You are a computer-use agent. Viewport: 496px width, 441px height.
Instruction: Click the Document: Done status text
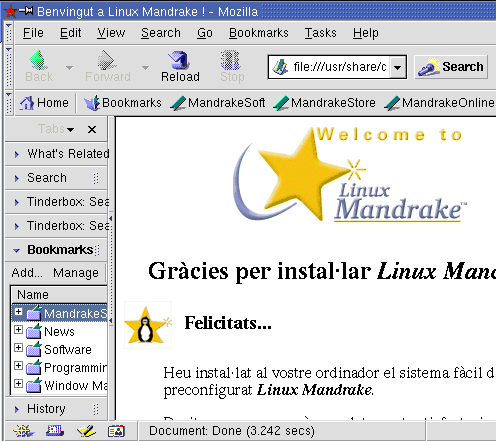coord(232,431)
